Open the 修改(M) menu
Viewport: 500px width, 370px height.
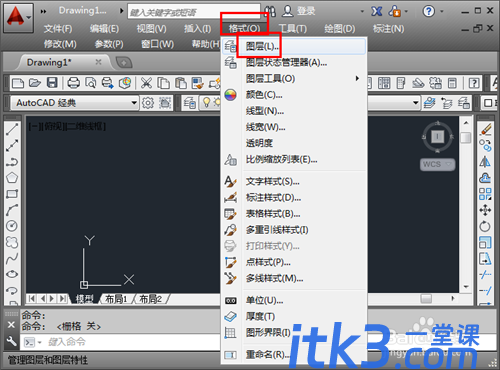pos(60,44)
